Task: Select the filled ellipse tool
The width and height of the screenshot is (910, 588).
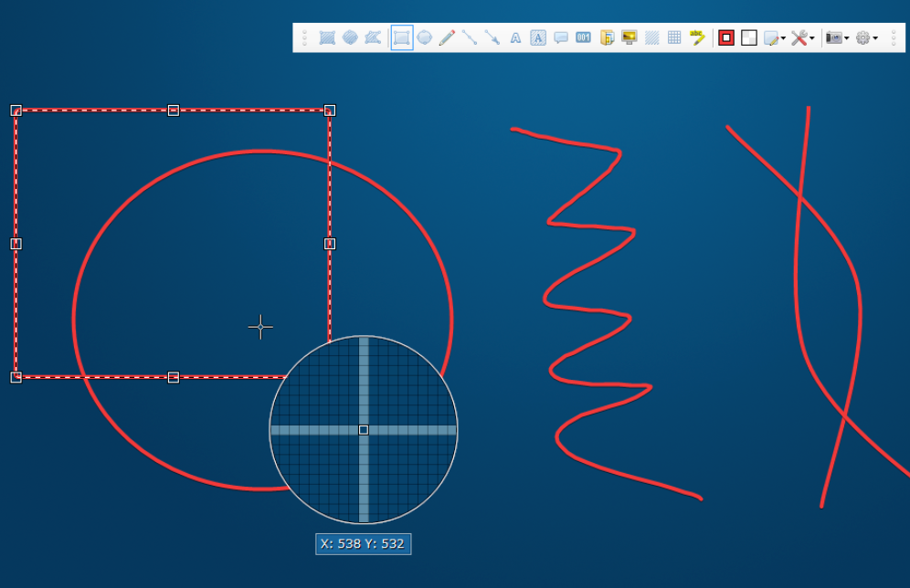Action: pyautogui.click(x=350, y=38)
